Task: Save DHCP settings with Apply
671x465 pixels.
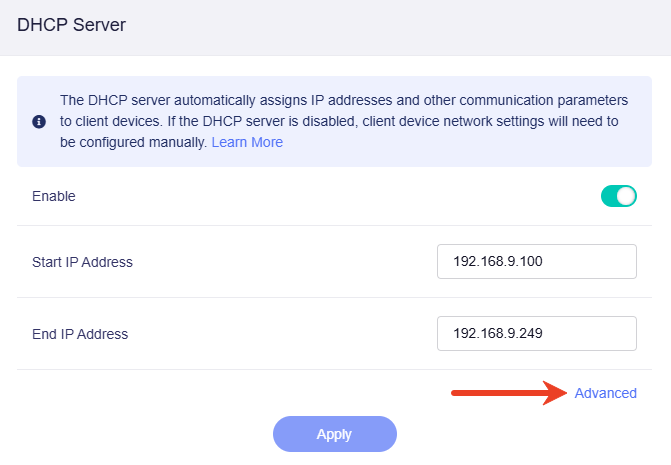Action: click(x=334, y=434)
